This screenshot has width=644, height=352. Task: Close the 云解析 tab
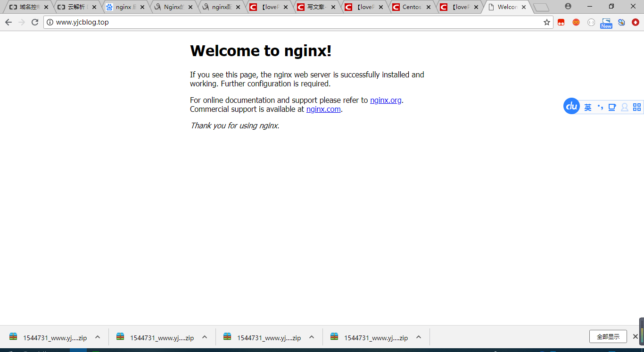[x=94, y=7]
